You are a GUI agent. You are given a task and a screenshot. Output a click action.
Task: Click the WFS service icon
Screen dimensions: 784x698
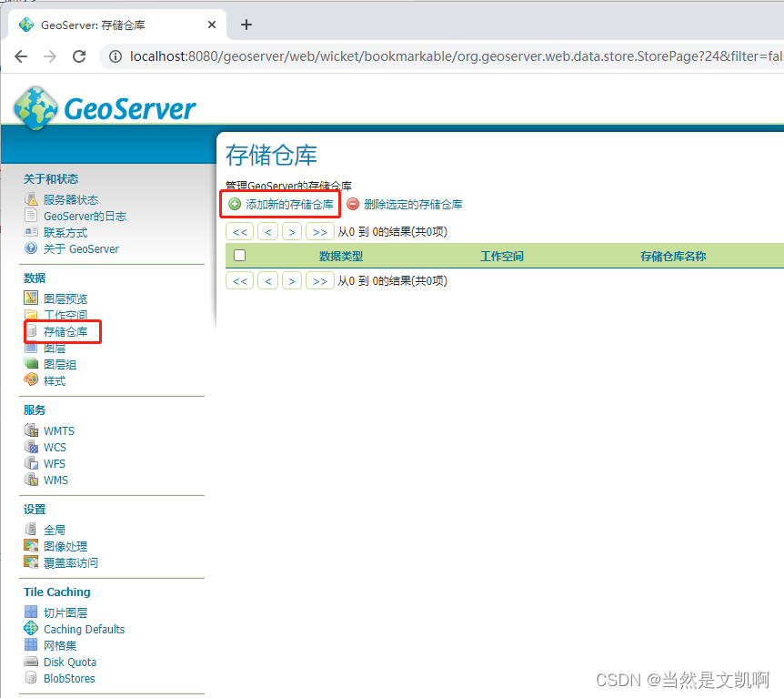(31, 463)
